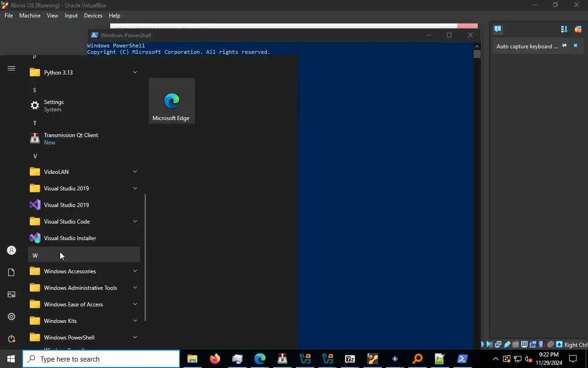The height and width of the screenshot is (368, 588).
Task: Open the Notepad++ taskbar icon
Action: (440, 359)
